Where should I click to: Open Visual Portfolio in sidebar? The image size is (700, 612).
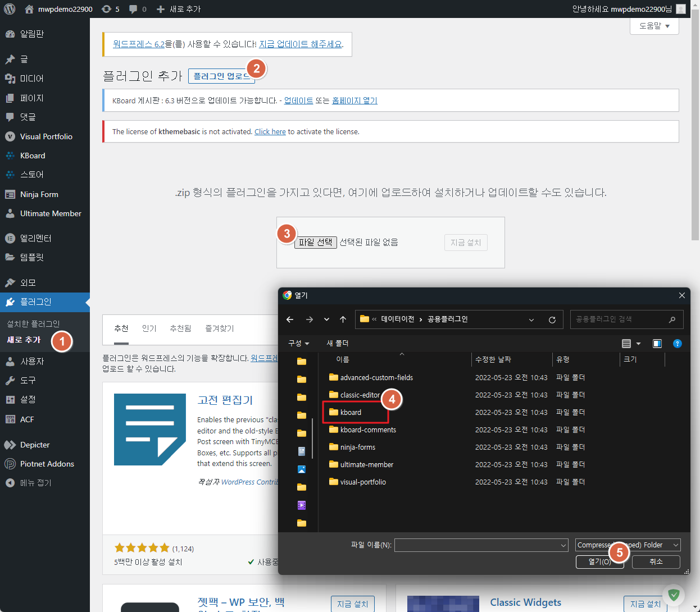point(45,136)
